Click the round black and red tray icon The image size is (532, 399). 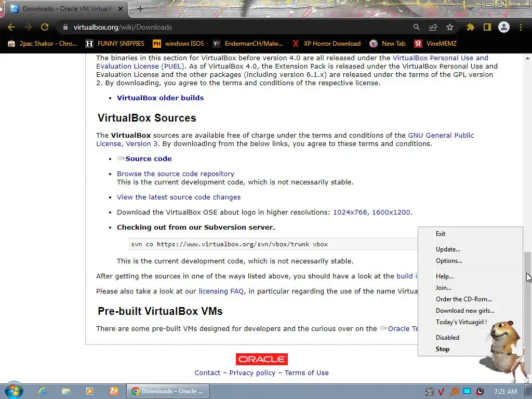pos(480,392)
